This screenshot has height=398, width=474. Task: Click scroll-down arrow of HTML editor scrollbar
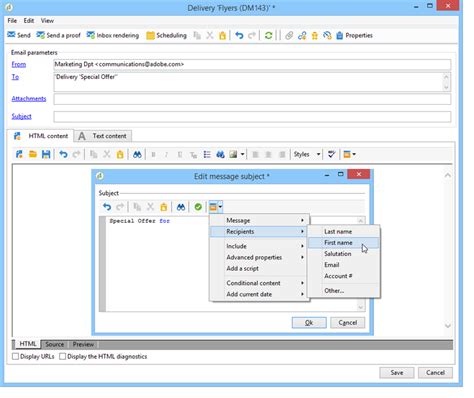[x=448, y=325]
